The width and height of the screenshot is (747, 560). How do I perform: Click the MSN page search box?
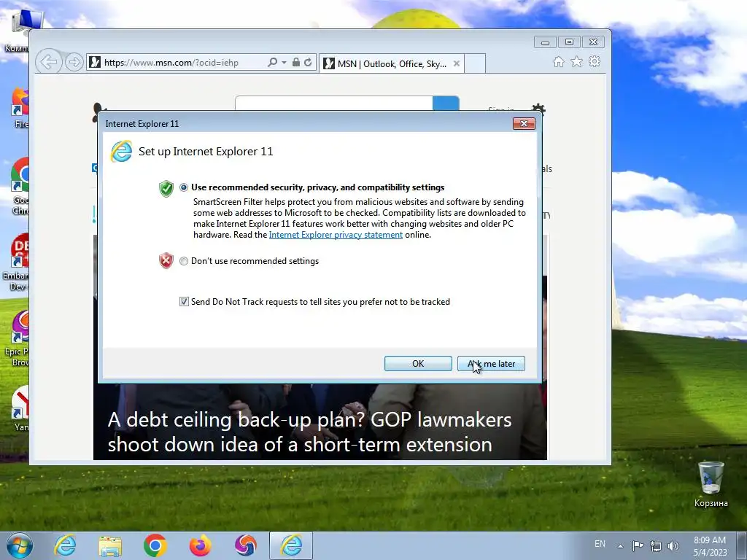click(x=333, y=104)
